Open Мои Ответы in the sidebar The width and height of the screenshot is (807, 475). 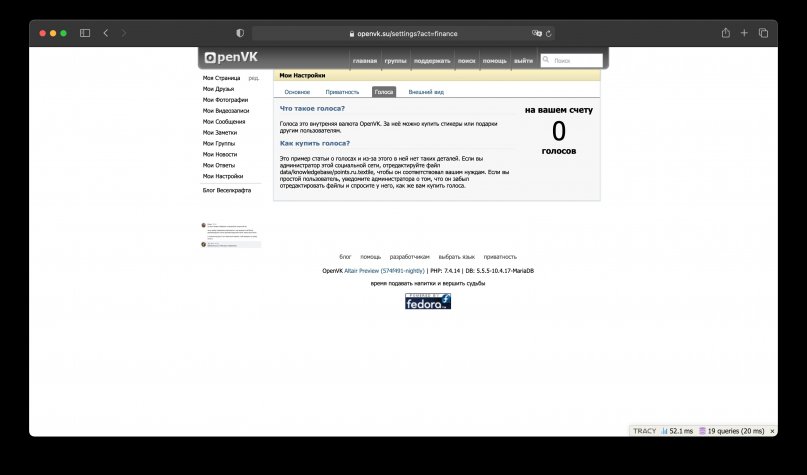219,165
